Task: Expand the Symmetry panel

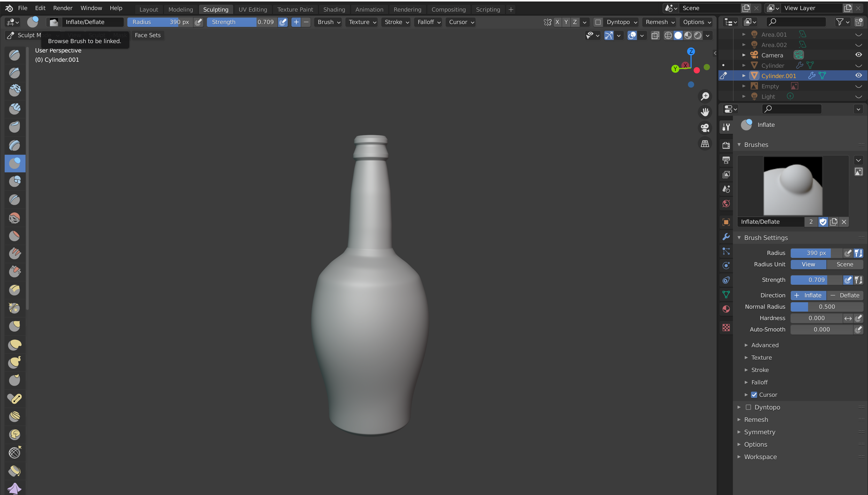Action: click(x=759, y=432)
